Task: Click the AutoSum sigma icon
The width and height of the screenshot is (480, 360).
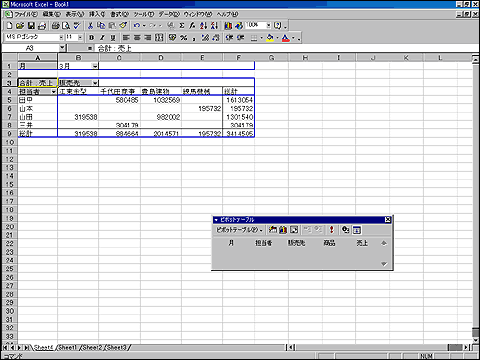Action: pos(182,26)
